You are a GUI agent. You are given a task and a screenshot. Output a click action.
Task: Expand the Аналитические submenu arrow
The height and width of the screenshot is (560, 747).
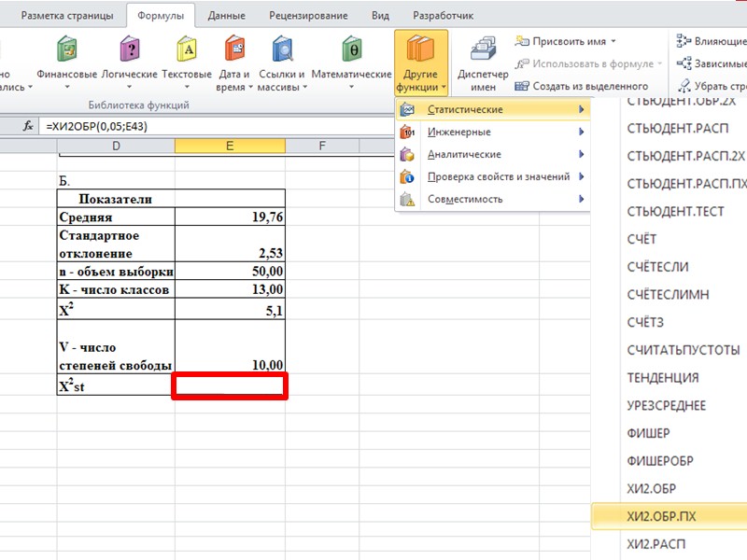pyautogui.click(x=581, y=154)
